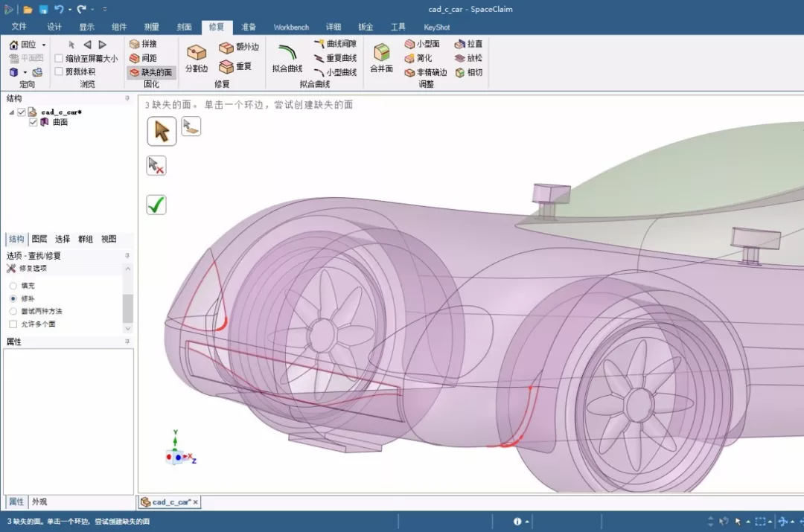
Task: Switch to the 设计 ribbon tab
Action: point(54,27)
